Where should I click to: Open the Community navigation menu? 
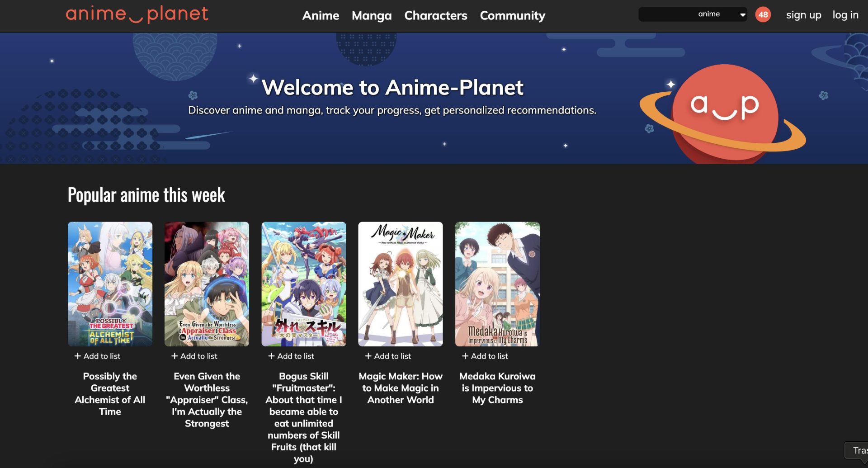point(512,15)
